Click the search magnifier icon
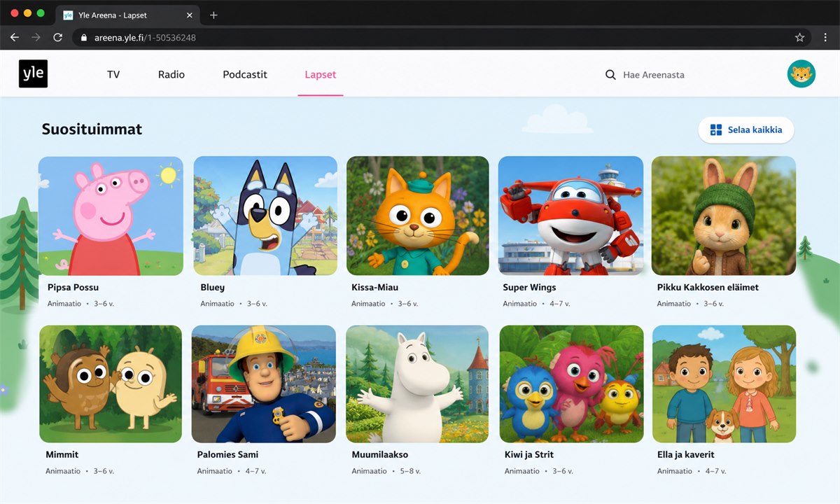This screenshot has width=840, height=504. 610,75
